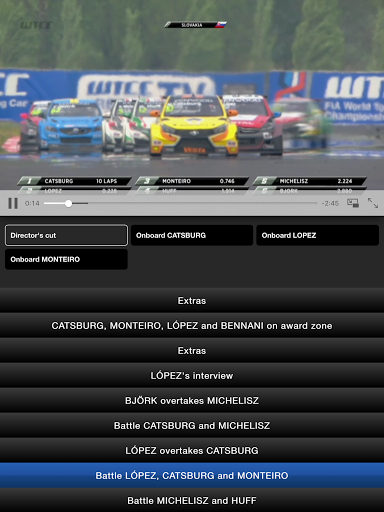Open the second Extras section header
This screenshot has height=512, width=384.
click(x=192, y=350)
